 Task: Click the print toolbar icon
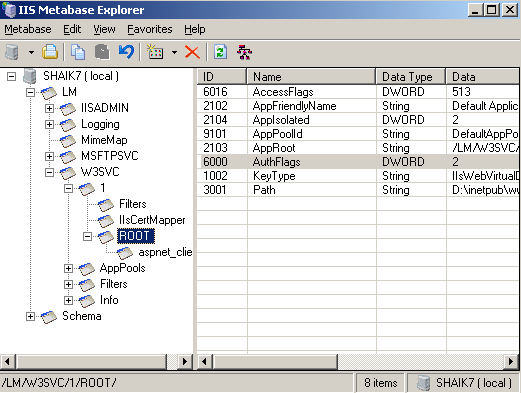coord(50,52)
